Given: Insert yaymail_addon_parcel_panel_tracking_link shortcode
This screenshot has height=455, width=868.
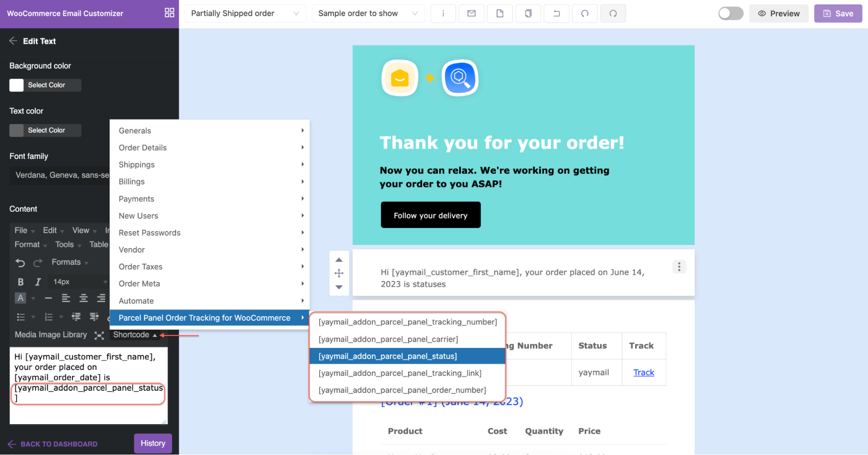Looking at the screenshot, I should (x=408, y=373).
